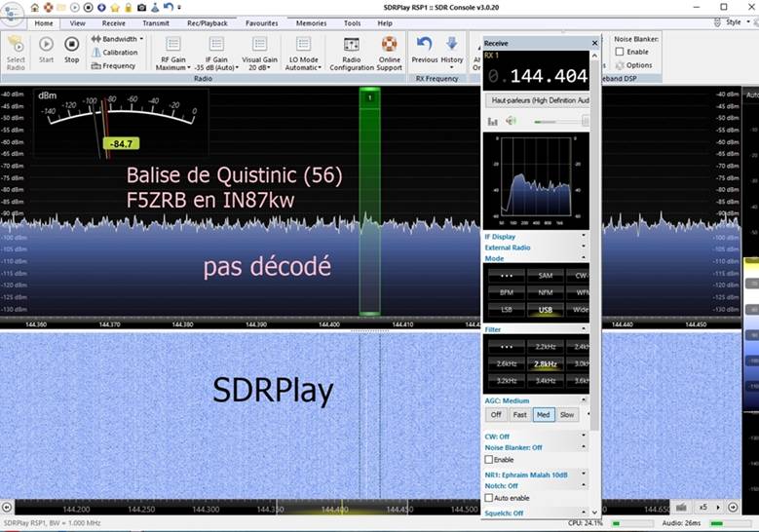759x532 pixels.
Task: Enable Noise Blanker checkbox in Receive panel
Action: (x=489, y=459)
